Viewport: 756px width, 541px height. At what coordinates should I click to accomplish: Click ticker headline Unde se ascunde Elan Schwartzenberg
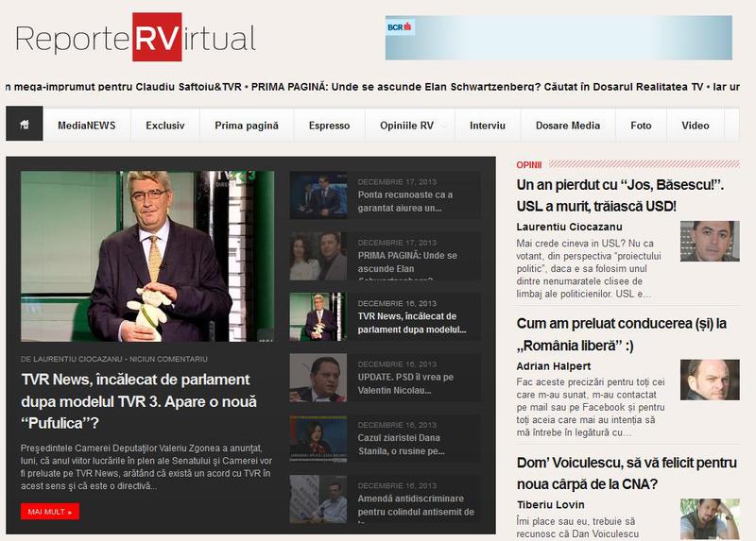pyautogui.click(x=477, y=87)
